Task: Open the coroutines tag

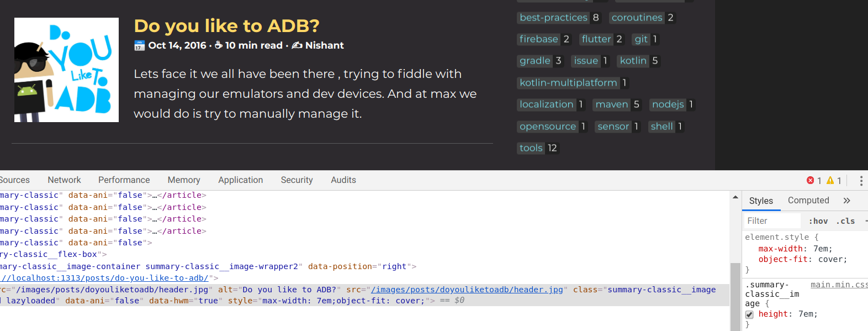Action: pyautogui.click(x=637, y=18)
